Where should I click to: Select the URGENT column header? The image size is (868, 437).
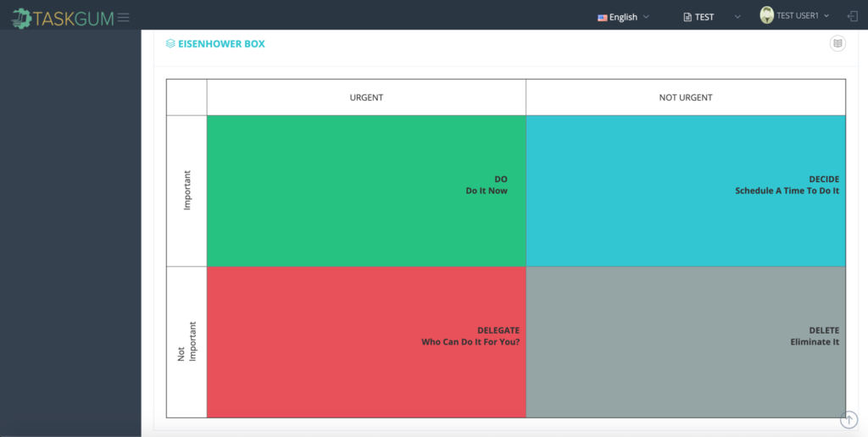pos(366,97)
